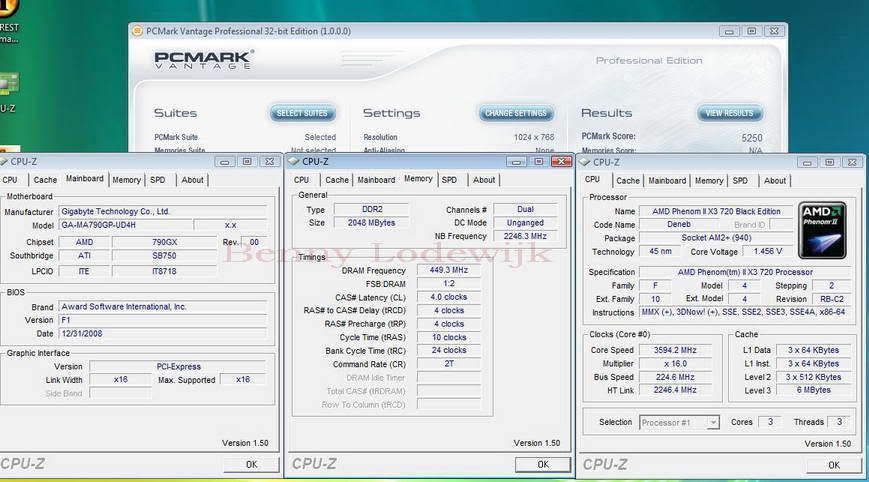Click the NB Frequency value 2246.3 MHz
Image resolution: width=869 pixels, height=482 pixels.
(525, 236)
